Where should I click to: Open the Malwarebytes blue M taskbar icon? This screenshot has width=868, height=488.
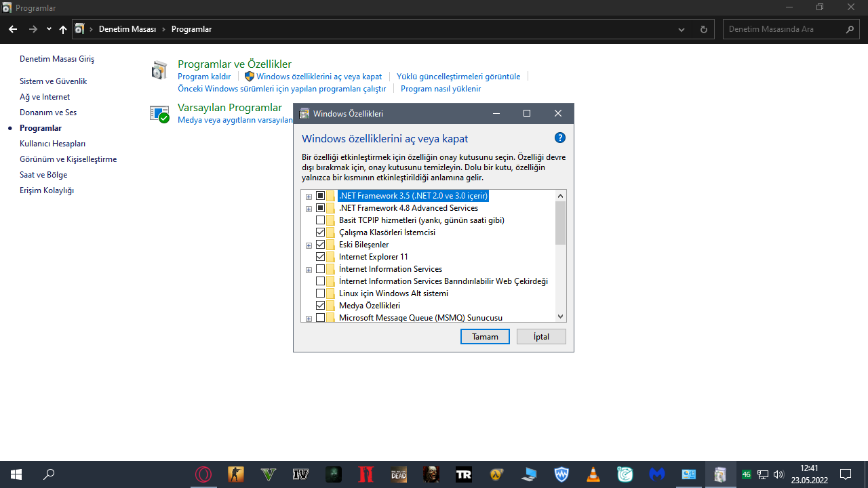[x=656, y=474]
